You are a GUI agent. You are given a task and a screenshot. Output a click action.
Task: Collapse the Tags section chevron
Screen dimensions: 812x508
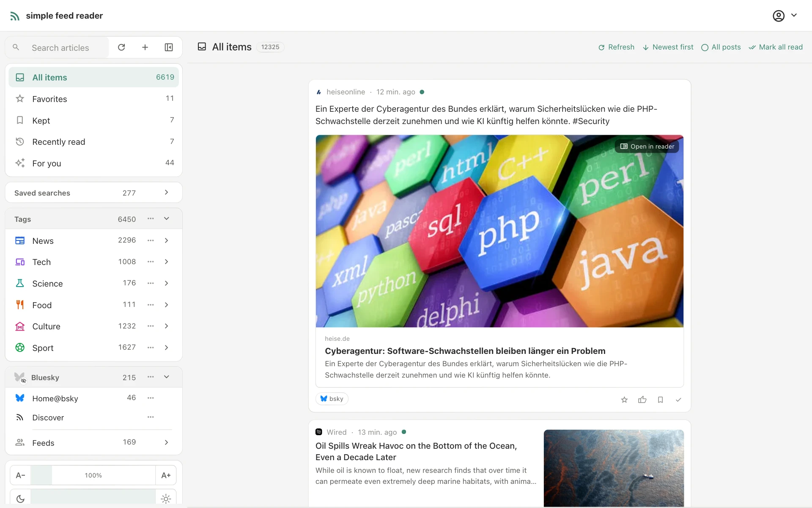point(167,218)
